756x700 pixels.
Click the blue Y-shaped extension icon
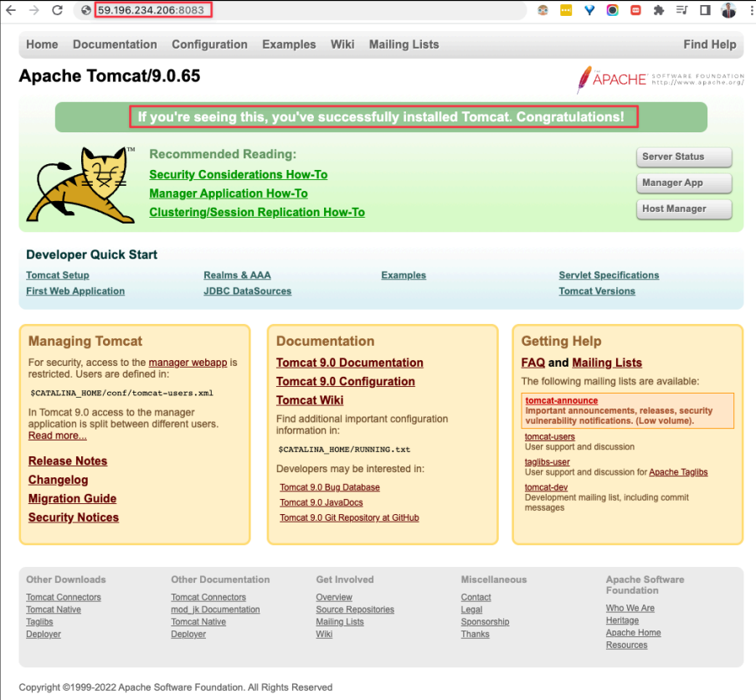pos(589,10)
